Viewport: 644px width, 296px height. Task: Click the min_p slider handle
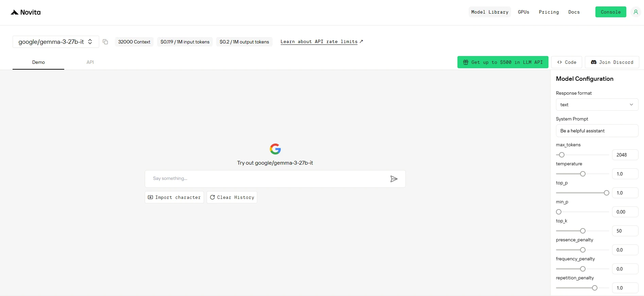[x=559, y=212]
